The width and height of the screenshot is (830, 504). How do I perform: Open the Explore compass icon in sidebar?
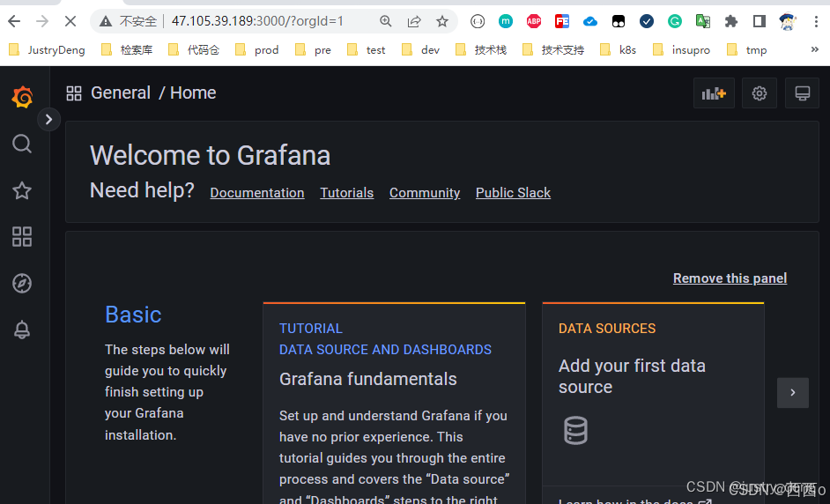click(22, 283)
